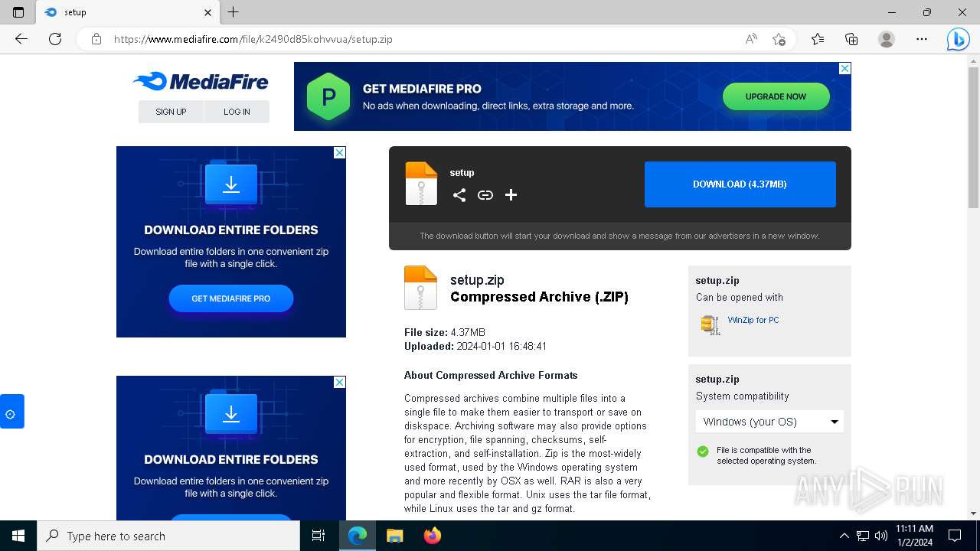Open Task View on taskbar
The width and height of the screenshot is (980, 551).
click(318, 536)
